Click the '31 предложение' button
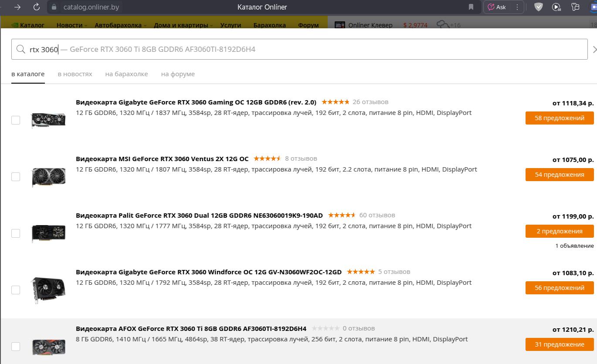597x364 pixels. pyautogui.click(x=560, y=344)
